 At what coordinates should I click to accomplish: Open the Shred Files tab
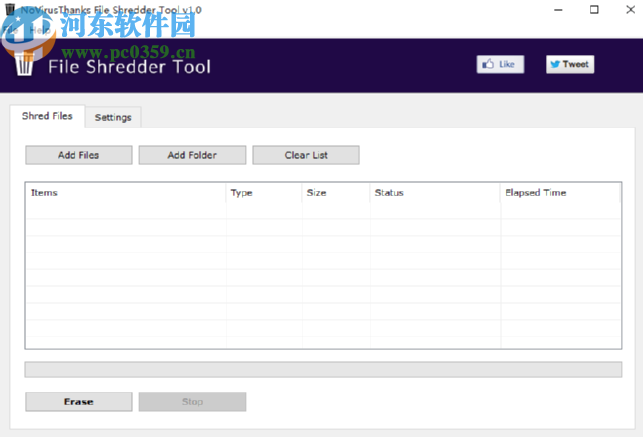(47, 116)
